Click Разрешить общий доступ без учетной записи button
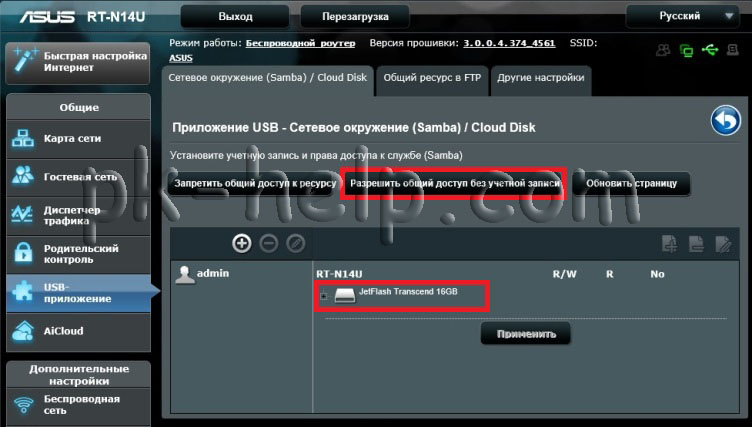The image size is (752, 427). (454, 184)
